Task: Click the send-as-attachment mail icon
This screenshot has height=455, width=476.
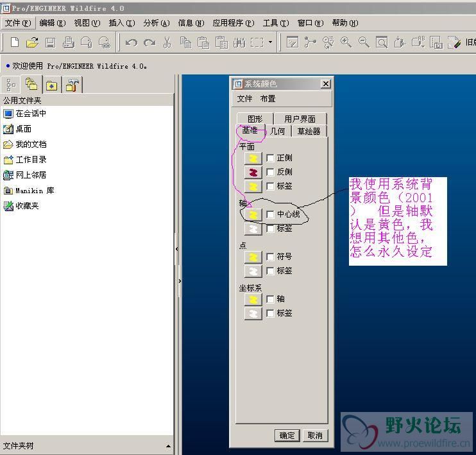Action: tap(87, 42)
